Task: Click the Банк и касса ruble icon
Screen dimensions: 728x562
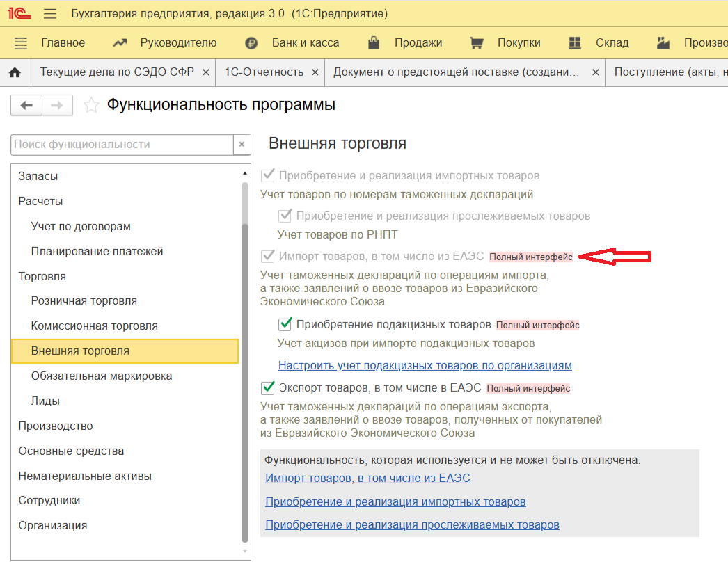Action: [251, 43]
